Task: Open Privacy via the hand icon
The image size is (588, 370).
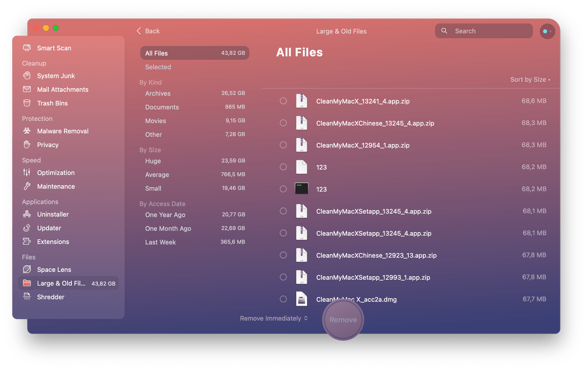Action: (27, 145)
